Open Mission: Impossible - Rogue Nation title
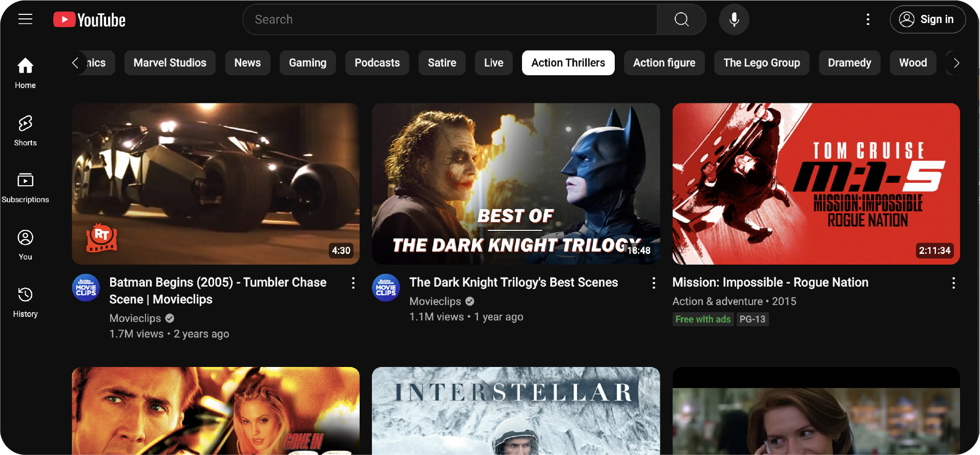 (770, 283)
